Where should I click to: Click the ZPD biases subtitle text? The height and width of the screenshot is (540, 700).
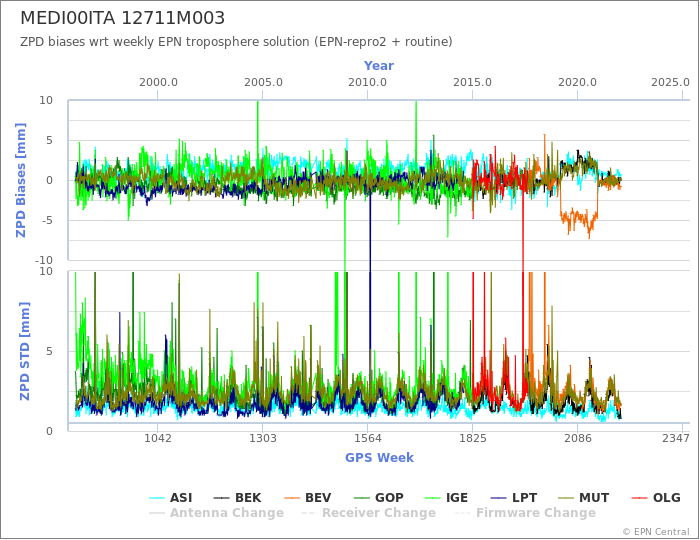[x=236, y=42]
